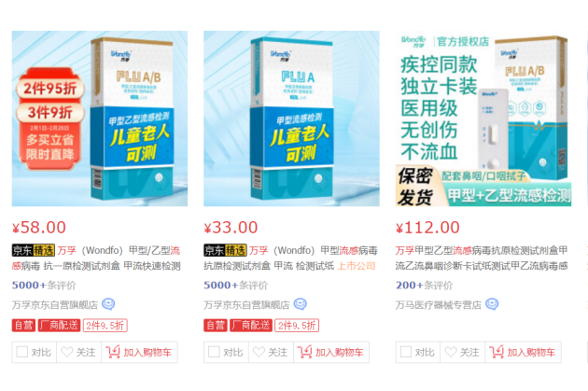This screenshot has width=588, height=391.
Task: Open chat icon beside 万马医疗器械专营店
Action: [492, 304]
